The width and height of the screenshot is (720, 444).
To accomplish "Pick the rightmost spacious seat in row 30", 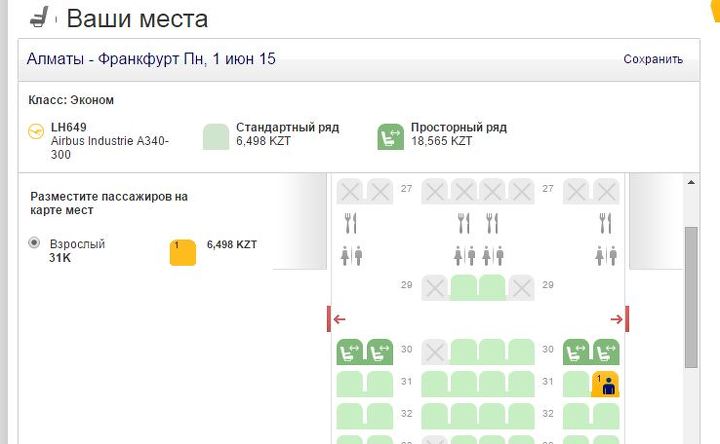I will click(x=606, y=352).
